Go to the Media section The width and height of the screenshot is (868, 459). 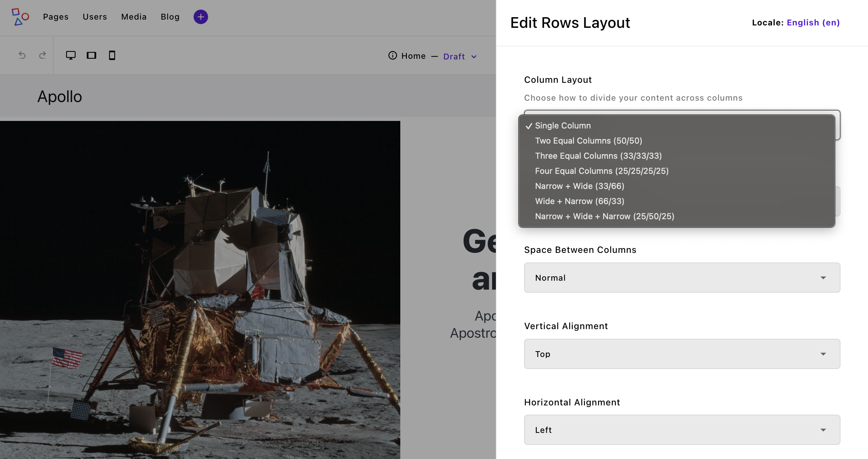133,17
